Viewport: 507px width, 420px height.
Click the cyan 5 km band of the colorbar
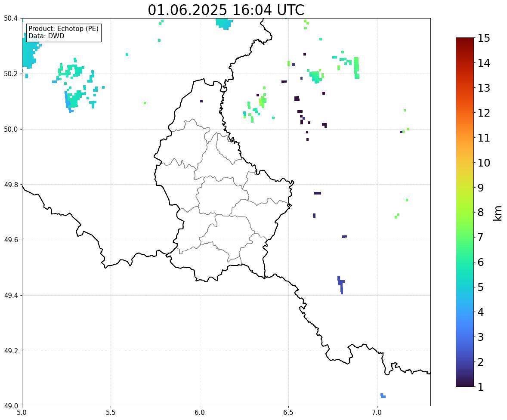pos(465,287)
